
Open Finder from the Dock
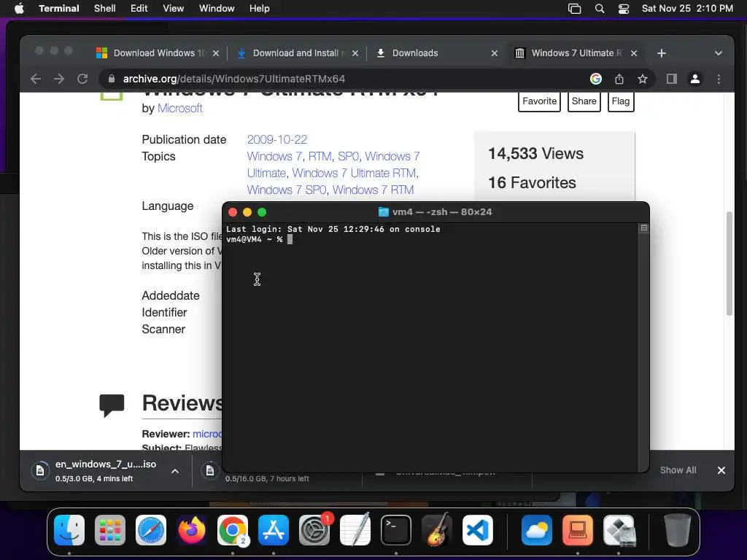pyautogui.click(x=69, y=530)
